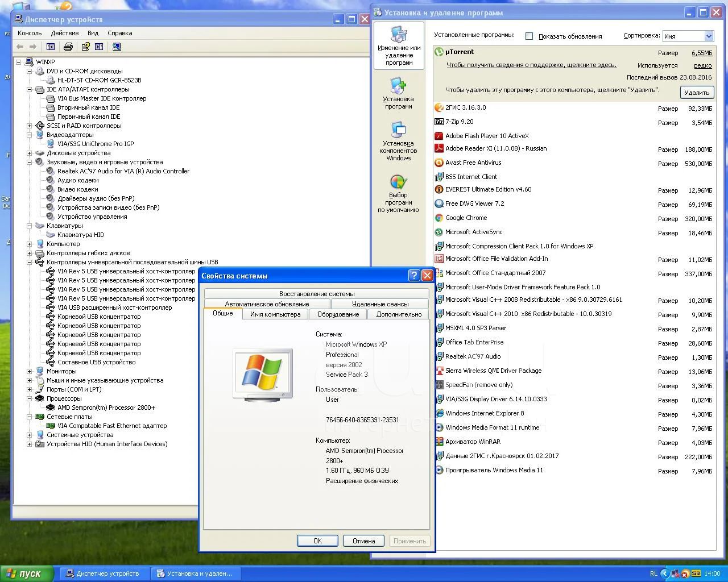
Task: Select the µTorrent program icon
Action: tap(439, 52)
